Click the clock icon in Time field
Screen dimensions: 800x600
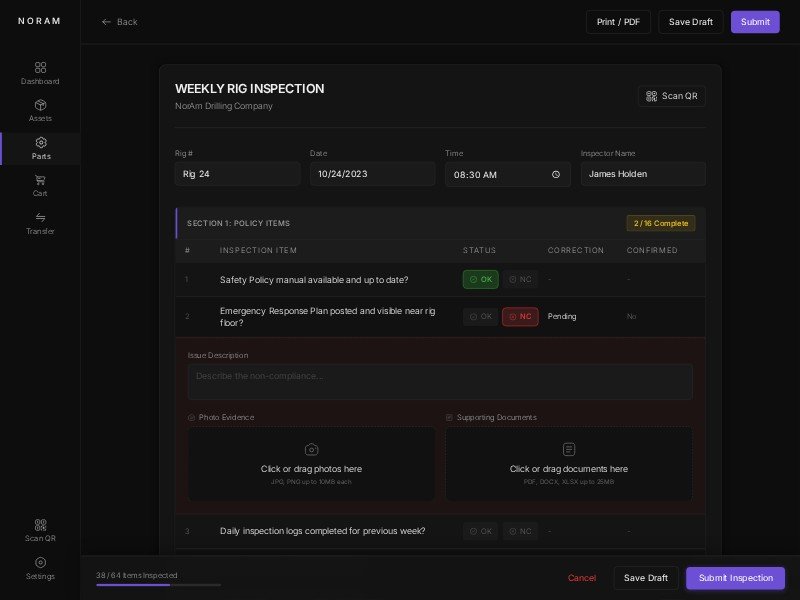(x=556, y=174)
